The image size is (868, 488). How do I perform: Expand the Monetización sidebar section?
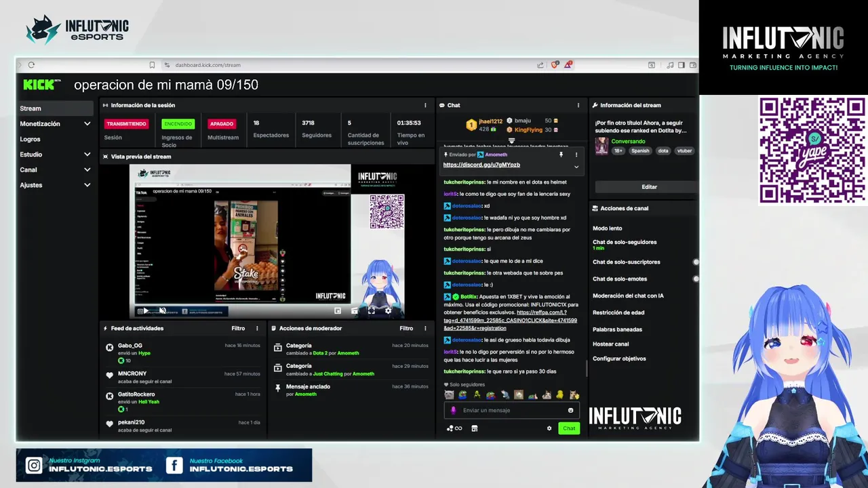tap(87, 124)
